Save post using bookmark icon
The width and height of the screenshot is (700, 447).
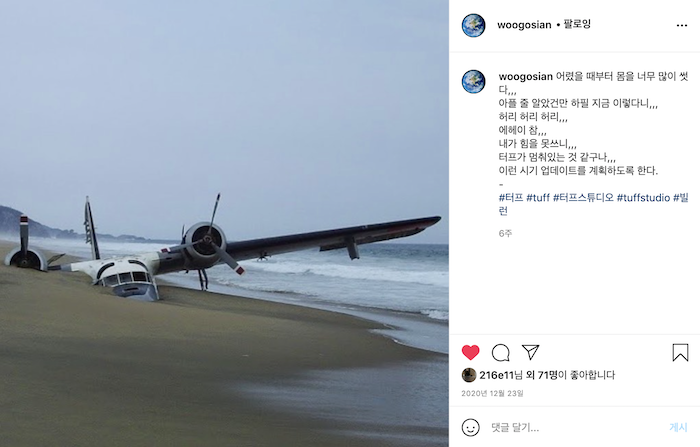(680, 352)
